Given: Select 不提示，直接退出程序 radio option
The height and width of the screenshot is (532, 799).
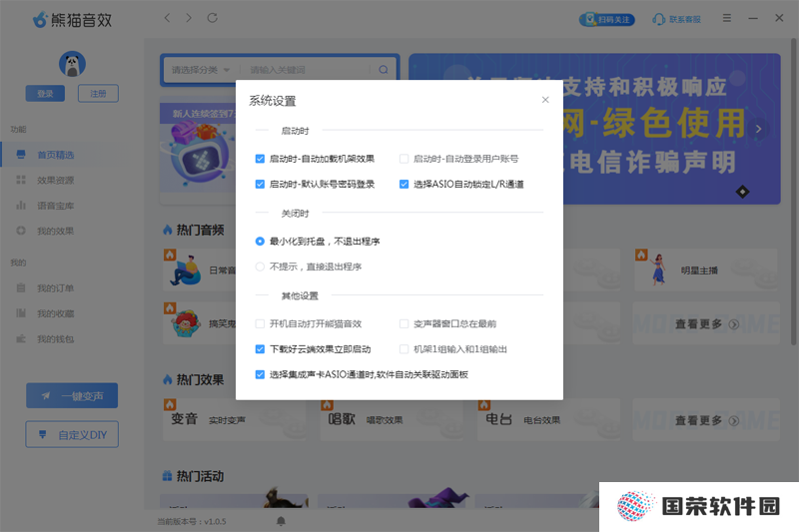Looking at the screenshot, I should (260, 266).
